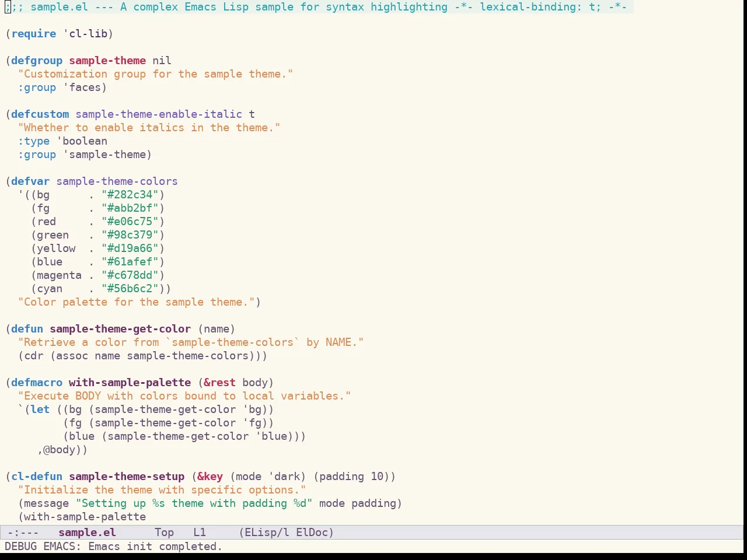
Task: Click the string "Setting up %s theme with padding %d"
Action: 194,503
